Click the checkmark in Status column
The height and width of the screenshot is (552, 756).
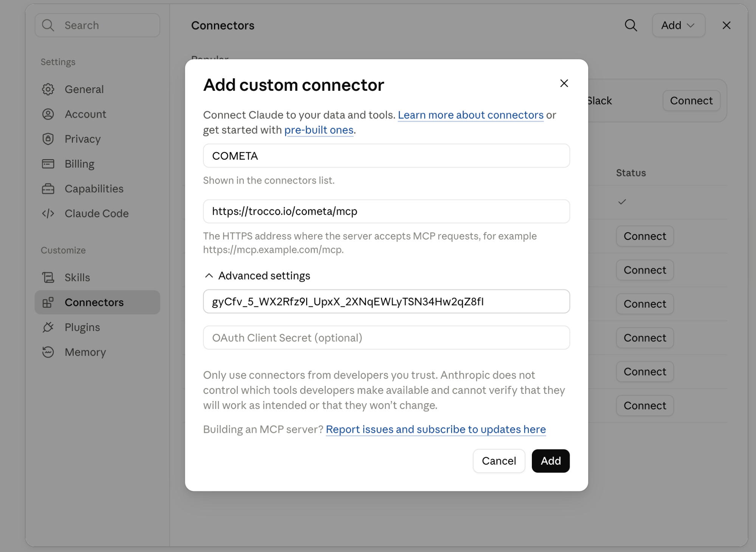pos(622,202)
